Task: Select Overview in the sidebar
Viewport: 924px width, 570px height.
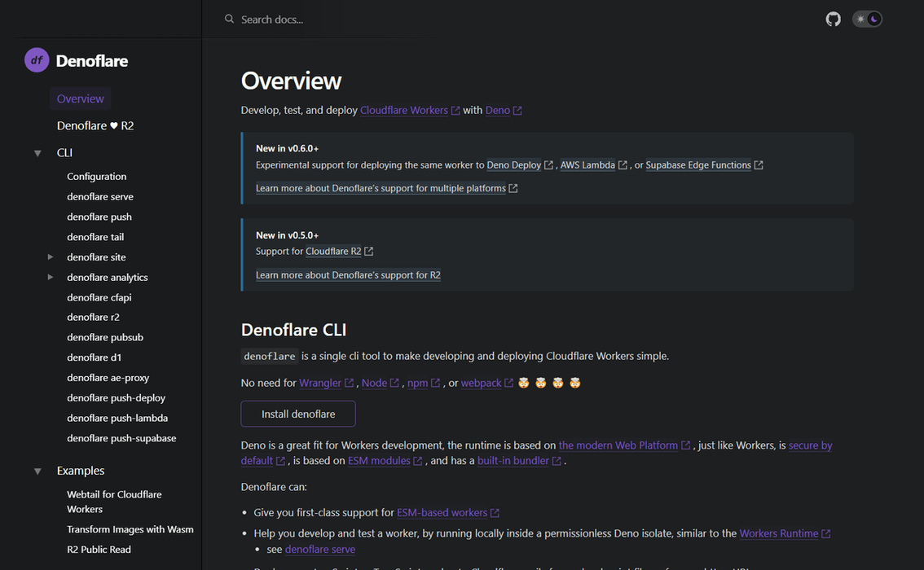Action: click(80, 99)
